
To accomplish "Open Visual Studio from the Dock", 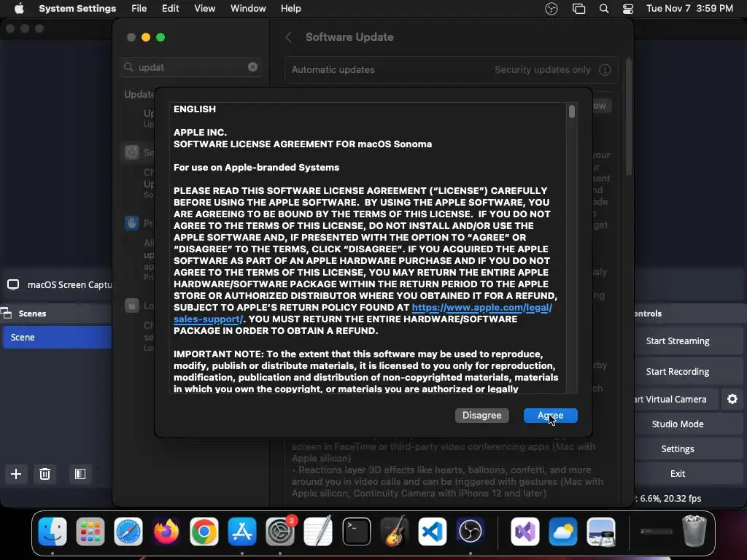I will click(x=525, y=532).
